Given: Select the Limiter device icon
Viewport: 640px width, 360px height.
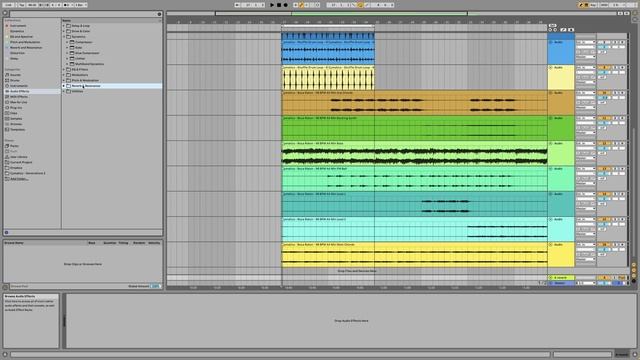Looking at the screenshot, I should pyautogui.click(x=72, y=58).
